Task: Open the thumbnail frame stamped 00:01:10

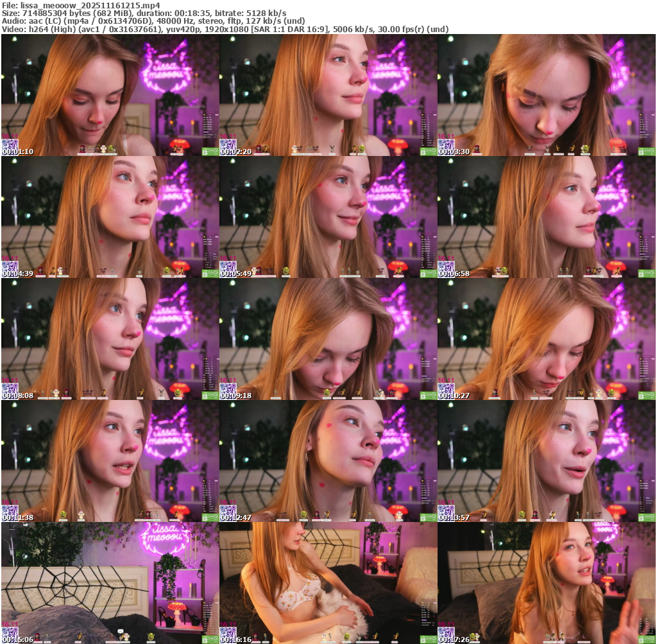Action: pyautogui.click(x=110, y=95)
